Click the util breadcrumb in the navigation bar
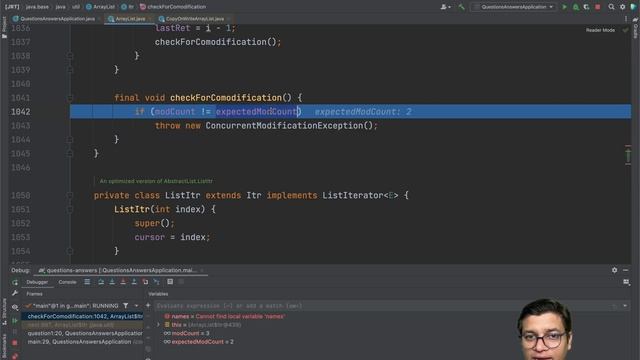Screen dimensions: 640x360 point(76,7)
